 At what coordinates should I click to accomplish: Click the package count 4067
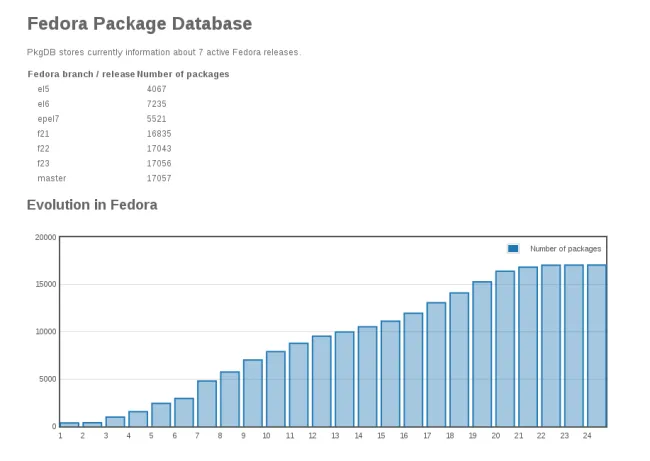pyautogui.click(x=156, y=89)
